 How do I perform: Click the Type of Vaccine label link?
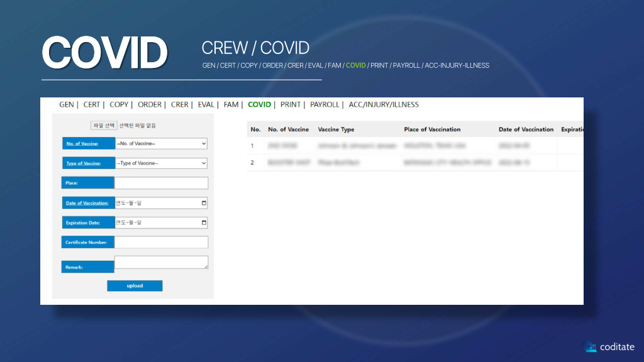[84, 163]
